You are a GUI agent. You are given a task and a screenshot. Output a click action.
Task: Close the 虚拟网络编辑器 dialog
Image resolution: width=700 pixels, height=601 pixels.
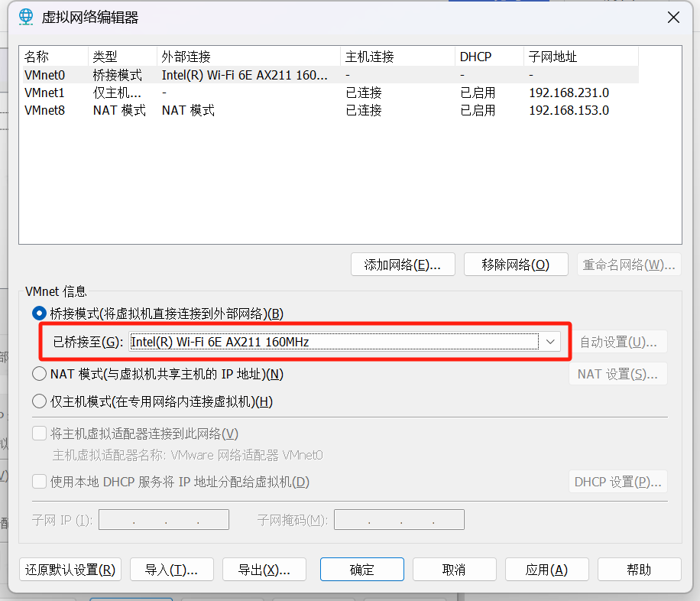coord(673,18)
